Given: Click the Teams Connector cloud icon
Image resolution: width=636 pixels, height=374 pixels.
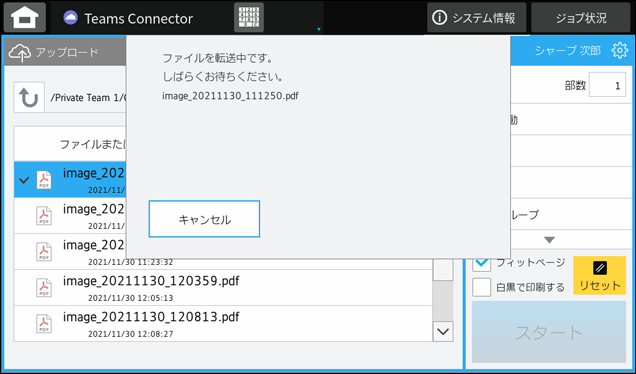Looking at the screenshot, I should pos(71,18).
